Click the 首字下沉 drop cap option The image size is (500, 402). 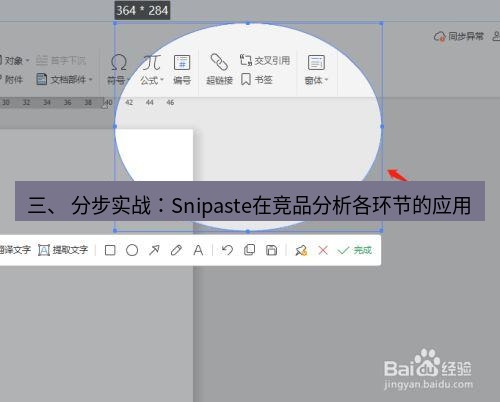(61, 60)
